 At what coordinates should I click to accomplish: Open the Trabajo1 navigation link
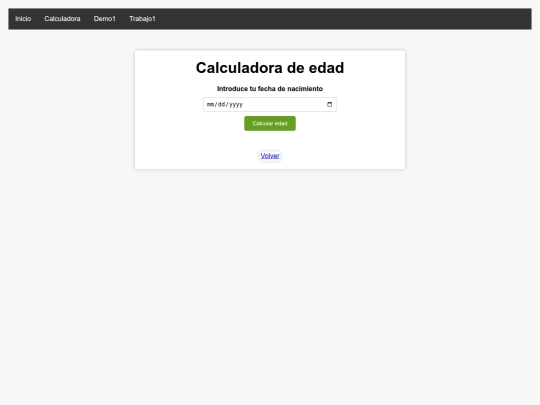[x=142, y=19]
